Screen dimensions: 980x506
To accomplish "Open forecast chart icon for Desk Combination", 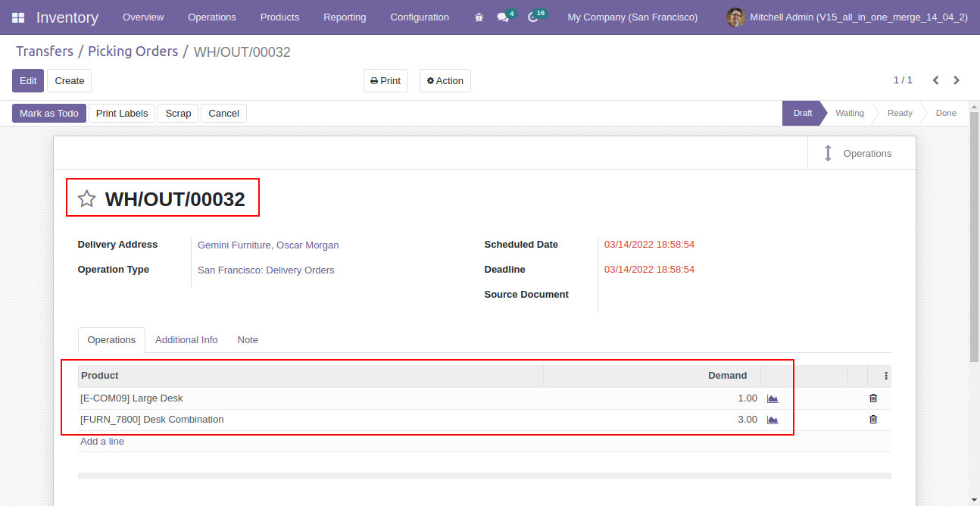I will [x=772, y=420].
